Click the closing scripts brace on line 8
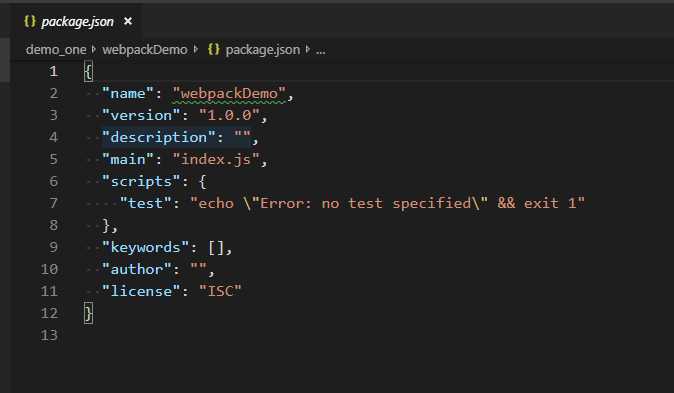 (106, 225)
